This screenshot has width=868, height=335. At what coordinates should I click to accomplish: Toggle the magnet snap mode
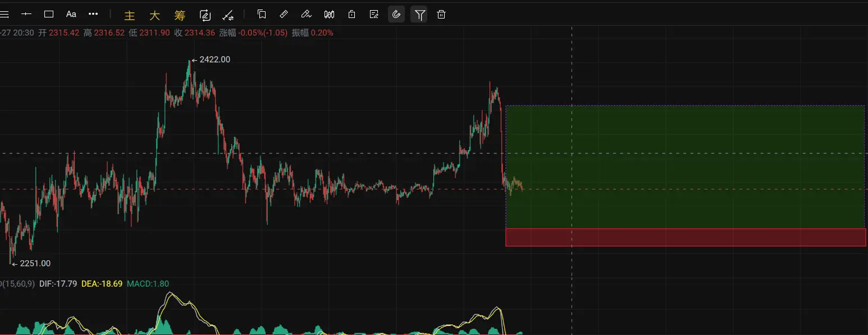pyautogui.click(x=396, y=14)
